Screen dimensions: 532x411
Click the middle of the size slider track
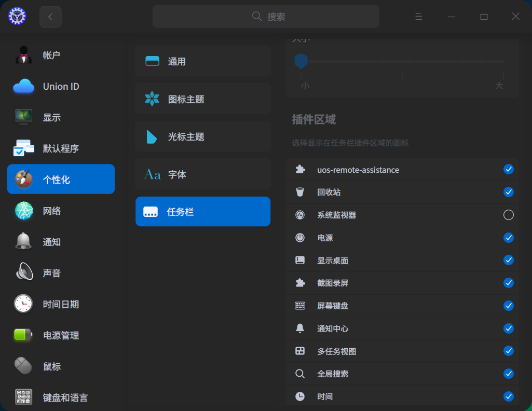(x=402, y=62)
